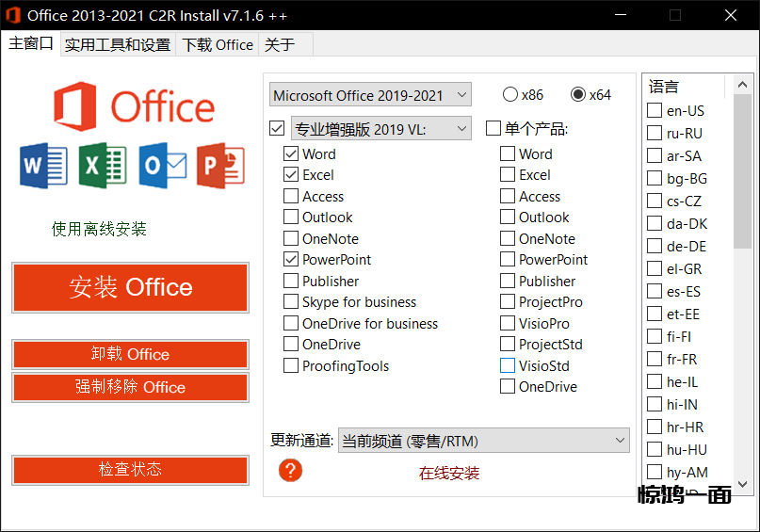Click the Word app icon
Screen dimensions: 760x532
pos(43,167)
